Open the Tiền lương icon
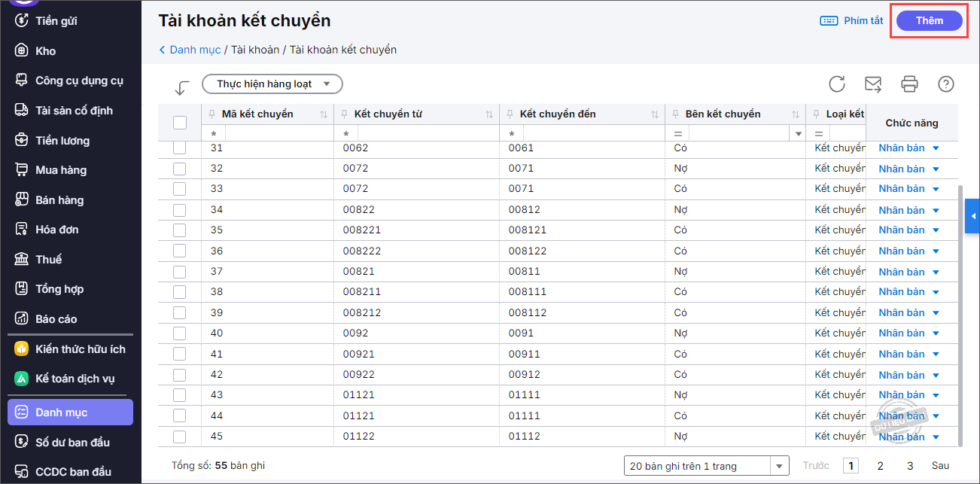980x484 pixels. click(22, 140)
